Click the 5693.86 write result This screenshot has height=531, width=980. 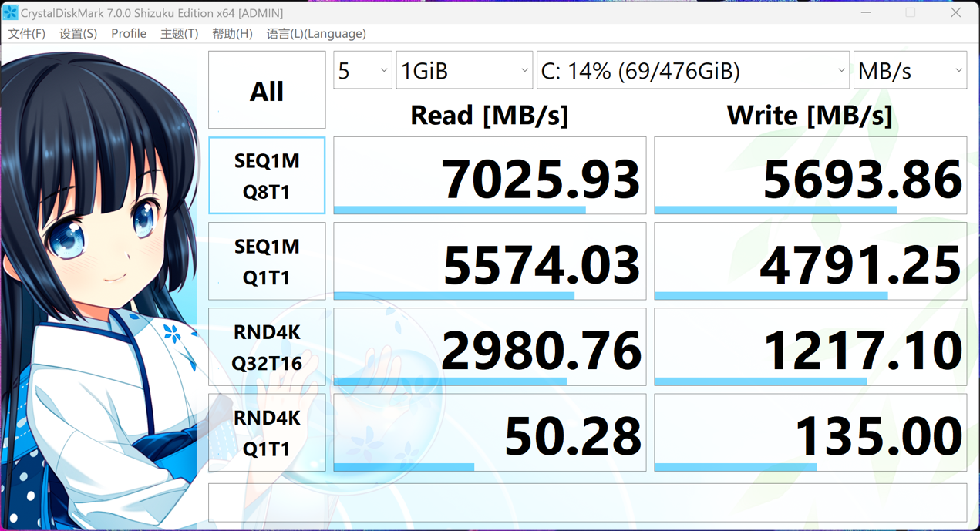(810, 176)
